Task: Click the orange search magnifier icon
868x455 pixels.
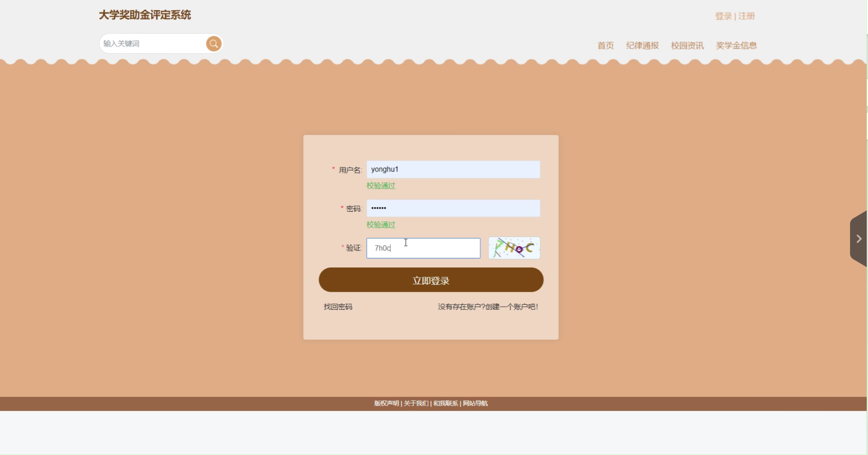Action: pyautogui.click(x=213, y=43)
